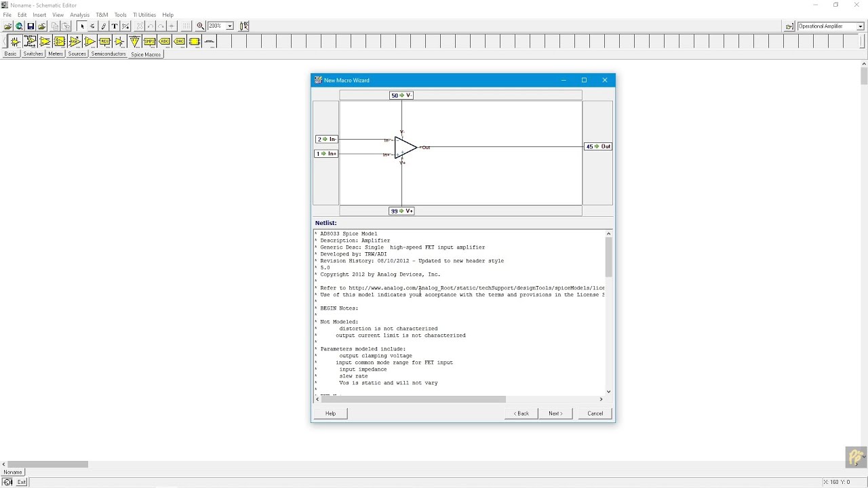Click the netlist line "* AD8033 Spice Model"

[346, 234]
